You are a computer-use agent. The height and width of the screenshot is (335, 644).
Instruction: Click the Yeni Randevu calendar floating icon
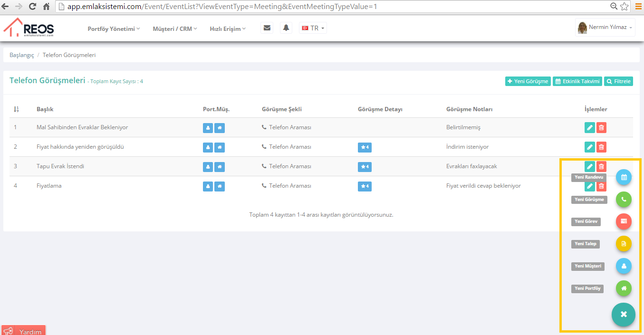point(624,177)
